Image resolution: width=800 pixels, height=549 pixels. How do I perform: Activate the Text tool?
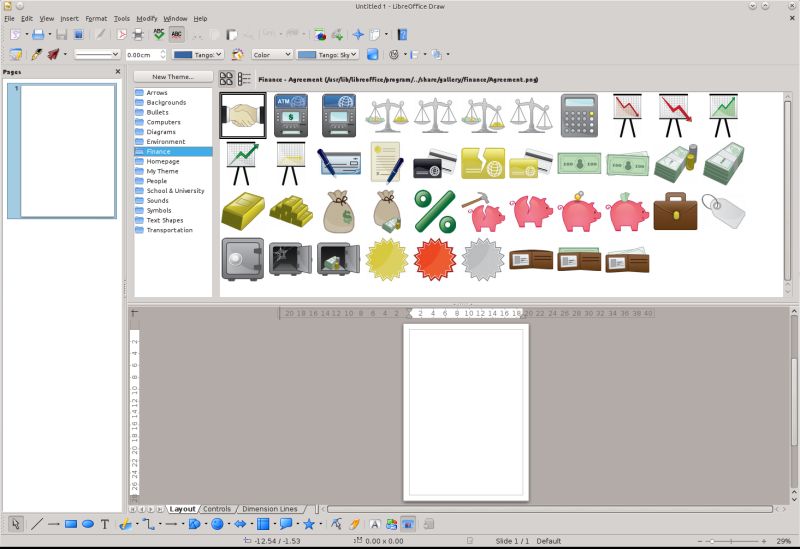[105, 524]
